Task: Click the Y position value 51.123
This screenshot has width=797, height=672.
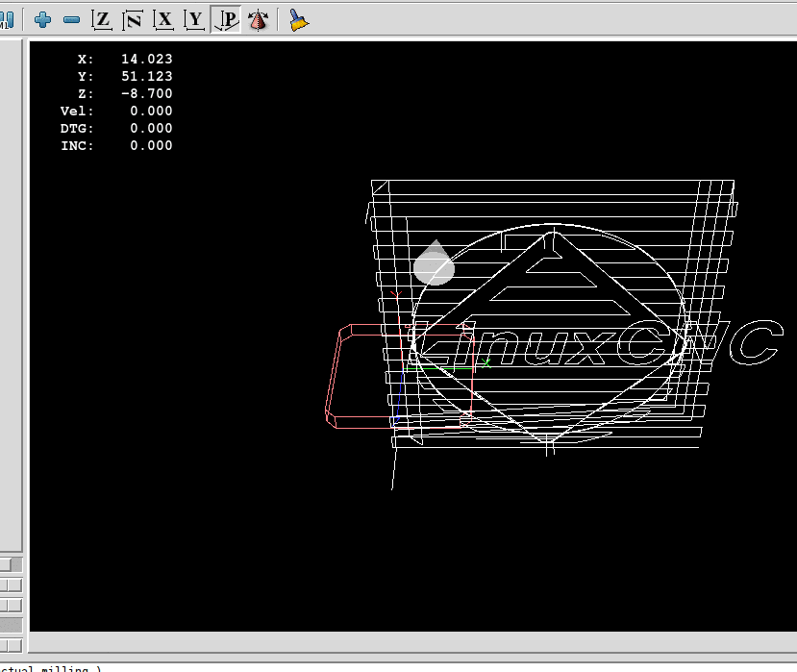Action: pos(147,76)
